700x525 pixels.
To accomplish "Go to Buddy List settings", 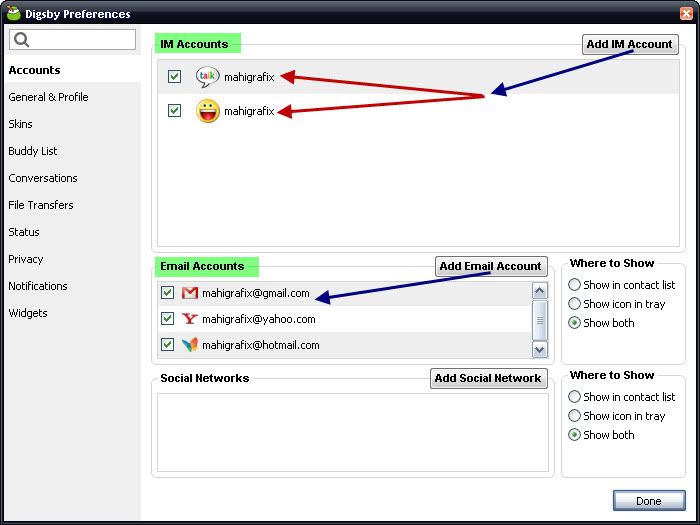I will coord(33,151).
